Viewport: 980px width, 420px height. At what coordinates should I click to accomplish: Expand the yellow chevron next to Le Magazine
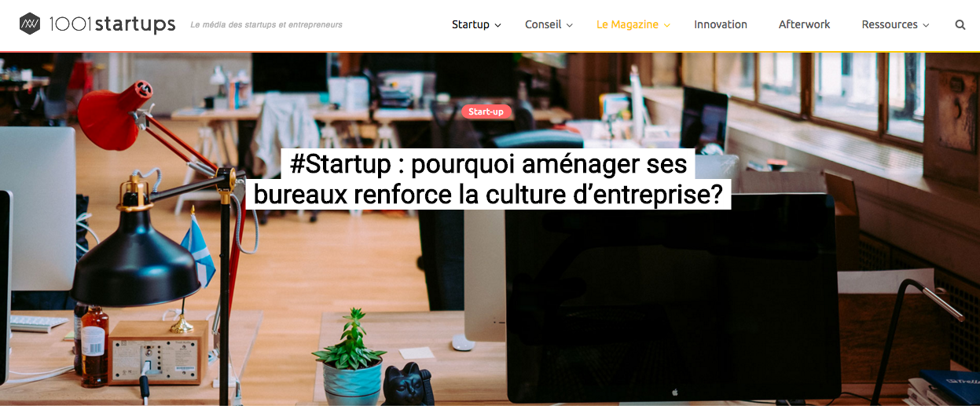tap(666, 25)
